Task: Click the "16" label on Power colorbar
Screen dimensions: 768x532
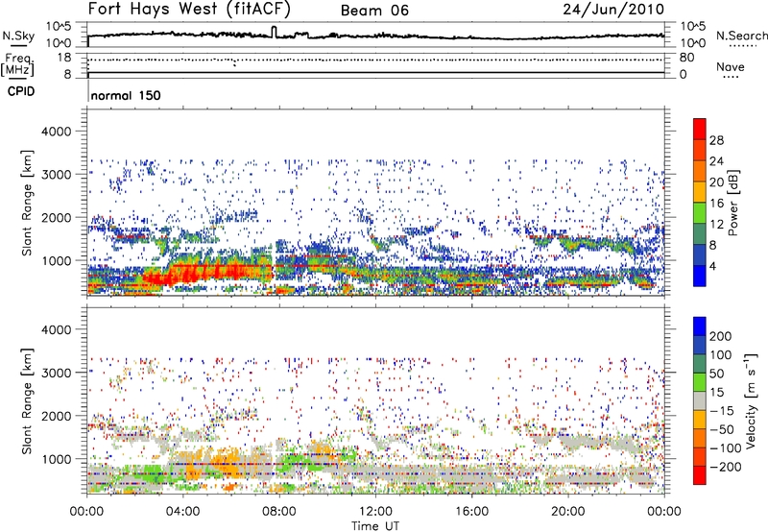Action: [x=716, y=204]
